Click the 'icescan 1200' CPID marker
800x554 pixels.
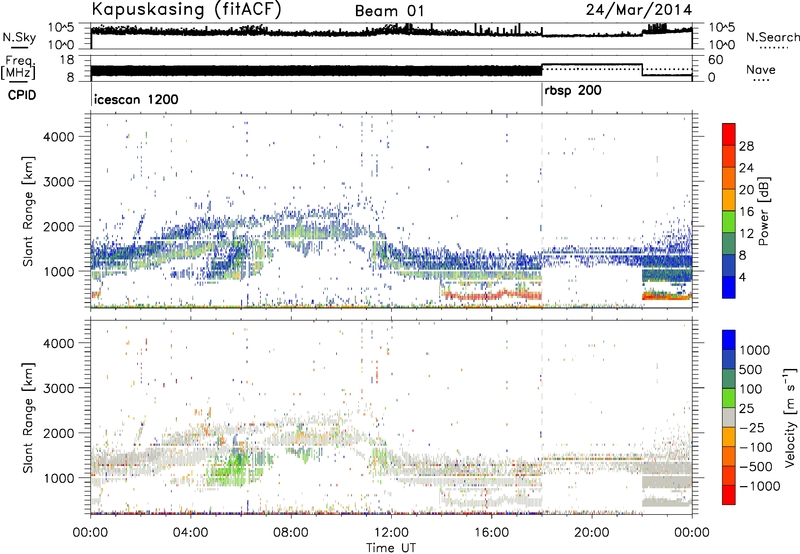(136, 99)
